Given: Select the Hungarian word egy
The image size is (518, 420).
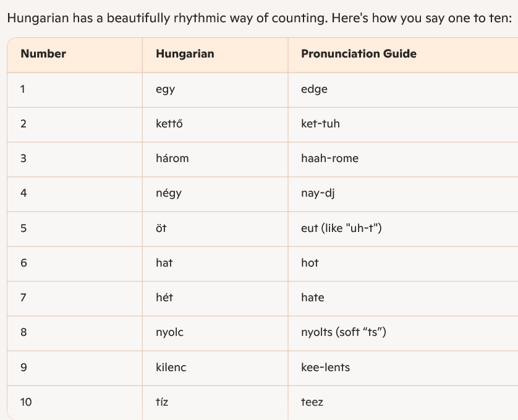Looking at the screenshot, I should pyautogui.click(x=165, y=90).
